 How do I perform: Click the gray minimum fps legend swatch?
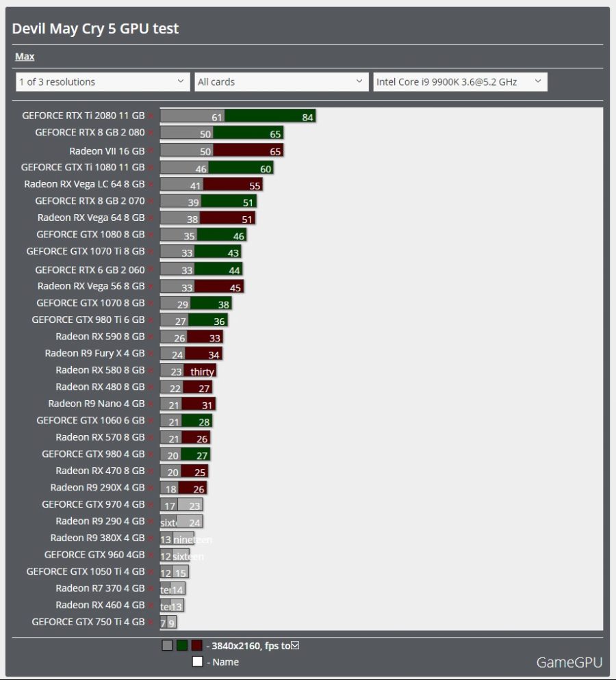click(167, 645)
